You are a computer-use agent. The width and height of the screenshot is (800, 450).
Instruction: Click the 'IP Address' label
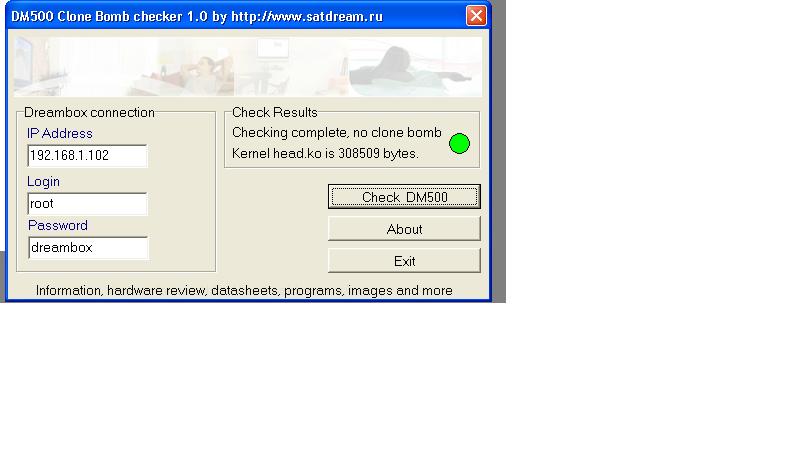(x=60, y=134)
